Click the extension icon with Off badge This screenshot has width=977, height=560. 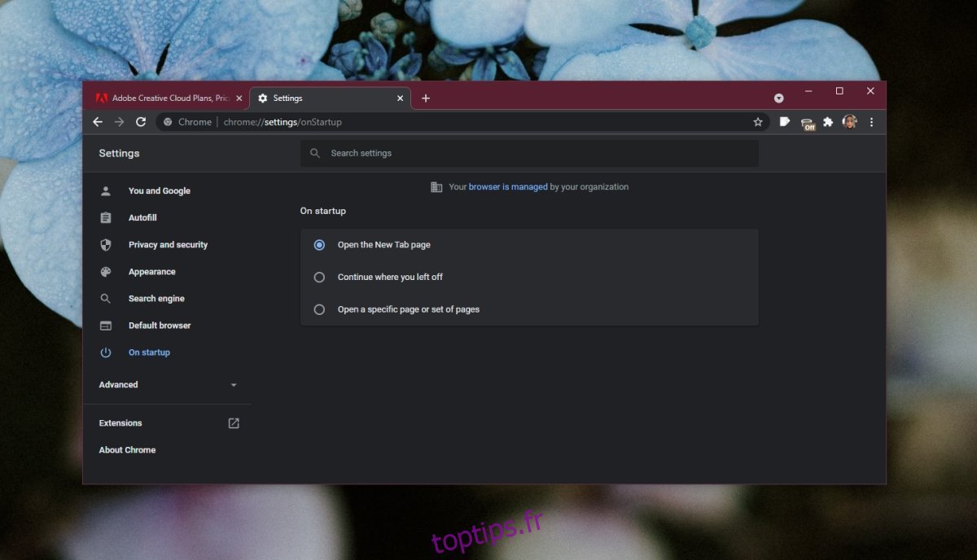tap(807, 123)
